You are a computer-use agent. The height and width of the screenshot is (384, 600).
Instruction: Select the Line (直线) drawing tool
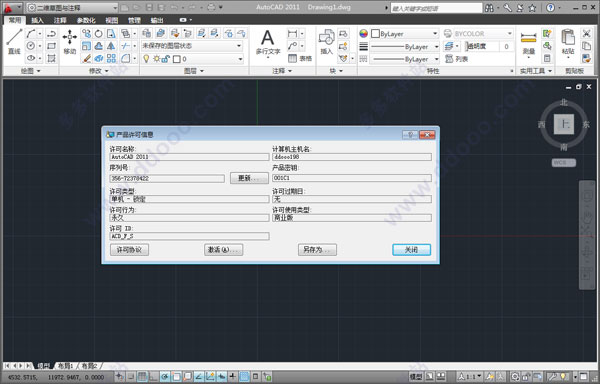click(14, 41)
